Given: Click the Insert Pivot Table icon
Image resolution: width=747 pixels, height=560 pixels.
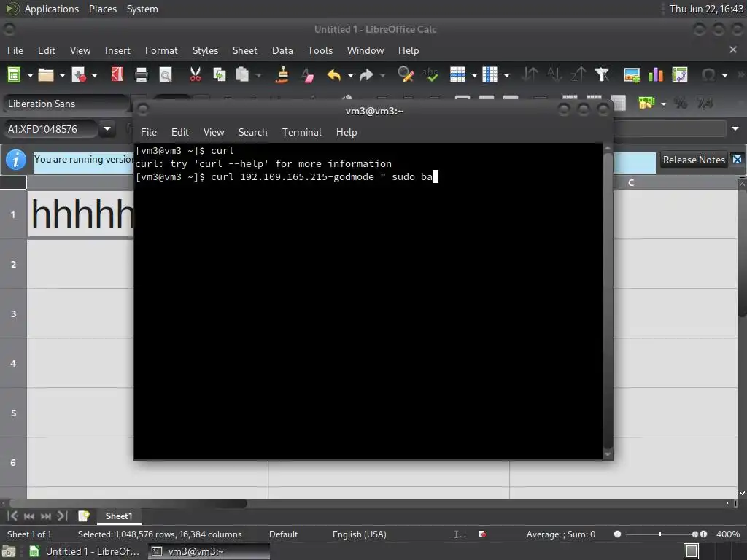Looking at the screenshot, I should point(680,75).
